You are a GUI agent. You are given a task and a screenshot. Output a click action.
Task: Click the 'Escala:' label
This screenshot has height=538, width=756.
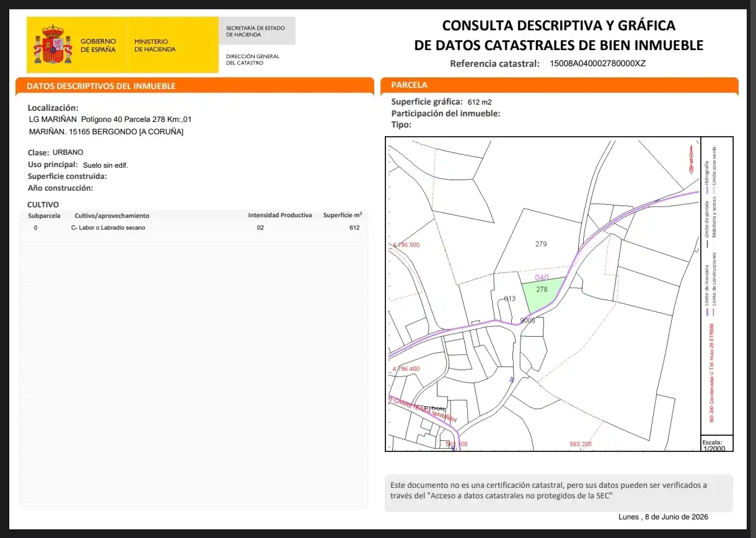(x=713, y=442)
